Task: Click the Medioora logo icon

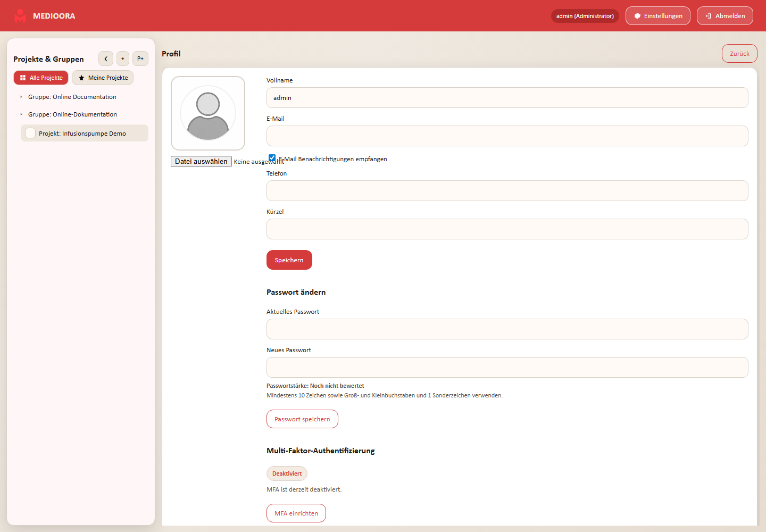Action: pyautogui.click(x=20, y=16)
